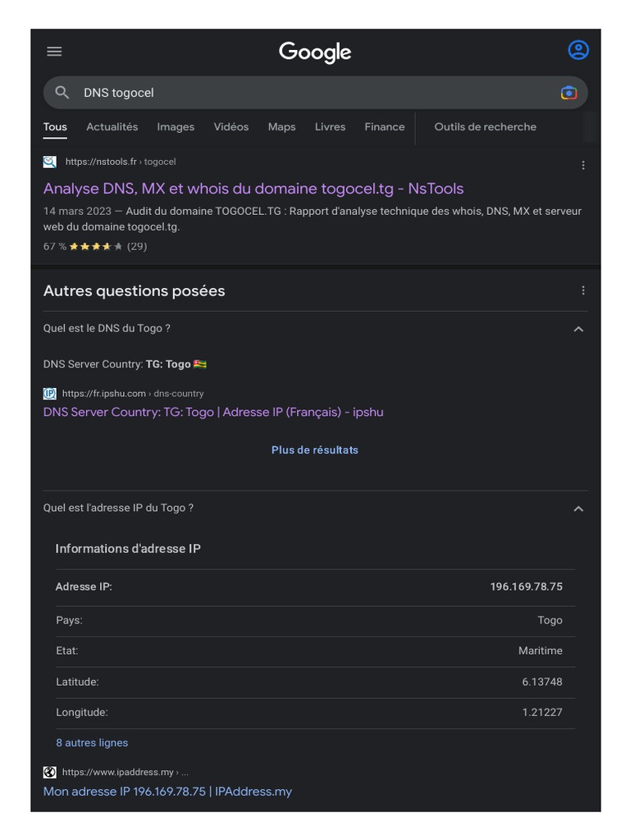Click the ipaddress.my globe favicon
630x840 pixels.
pos(50,772)
